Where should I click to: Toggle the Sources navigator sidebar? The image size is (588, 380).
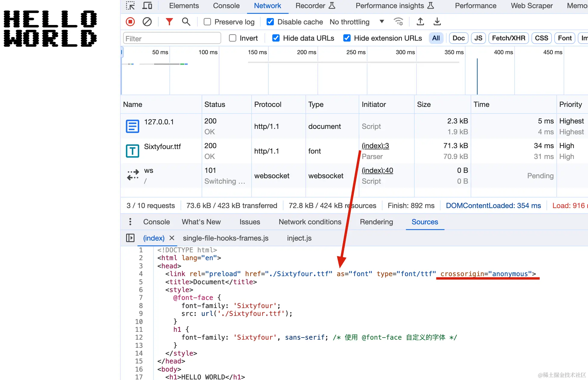coord(130,238)
